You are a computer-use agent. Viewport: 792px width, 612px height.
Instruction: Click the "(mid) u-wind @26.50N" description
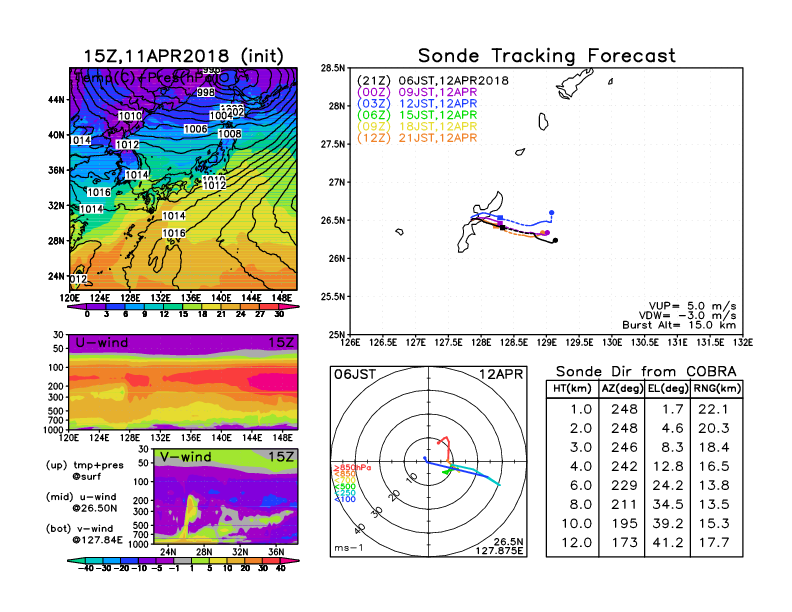coord(81,502)
